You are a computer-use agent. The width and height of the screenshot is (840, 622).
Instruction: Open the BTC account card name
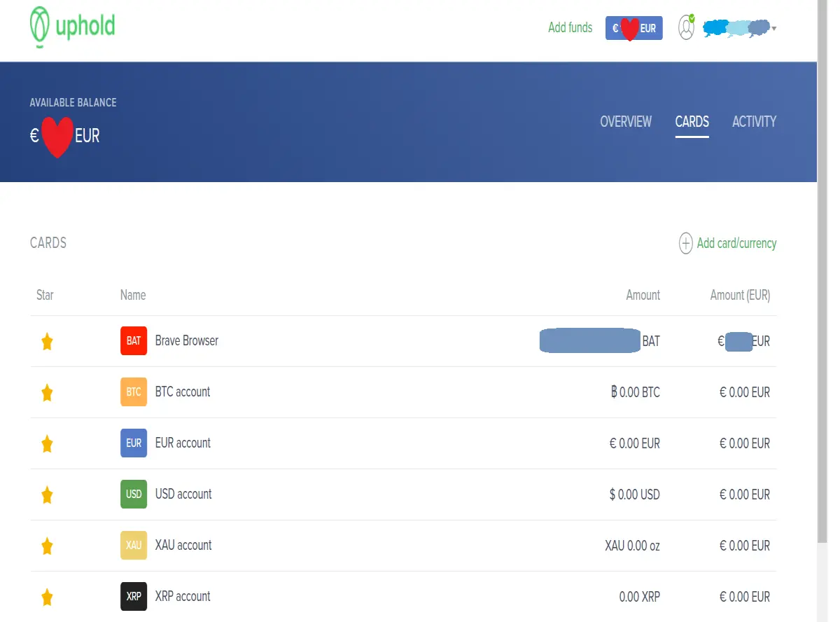click(183, 392)
